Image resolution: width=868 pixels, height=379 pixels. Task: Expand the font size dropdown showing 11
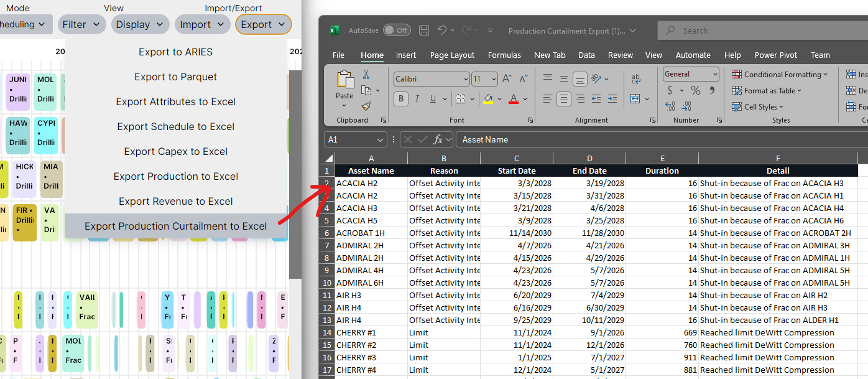tap(492, 78)
